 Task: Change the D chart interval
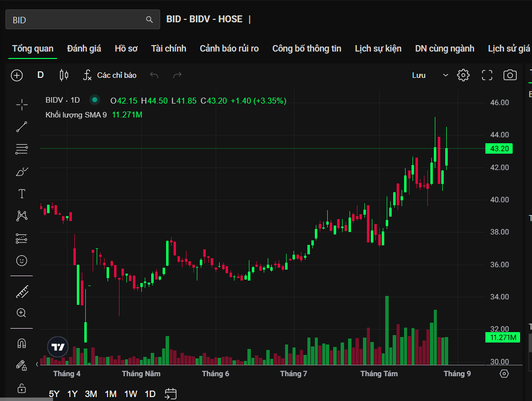point(40,75)
